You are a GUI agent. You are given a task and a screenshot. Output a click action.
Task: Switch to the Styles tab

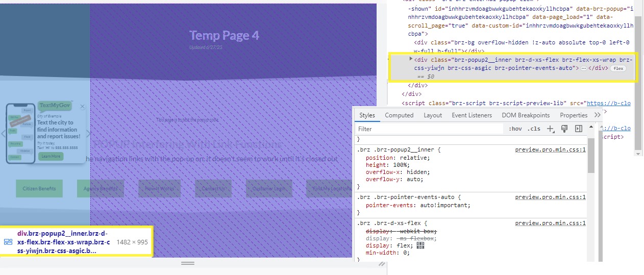point(367,115)
